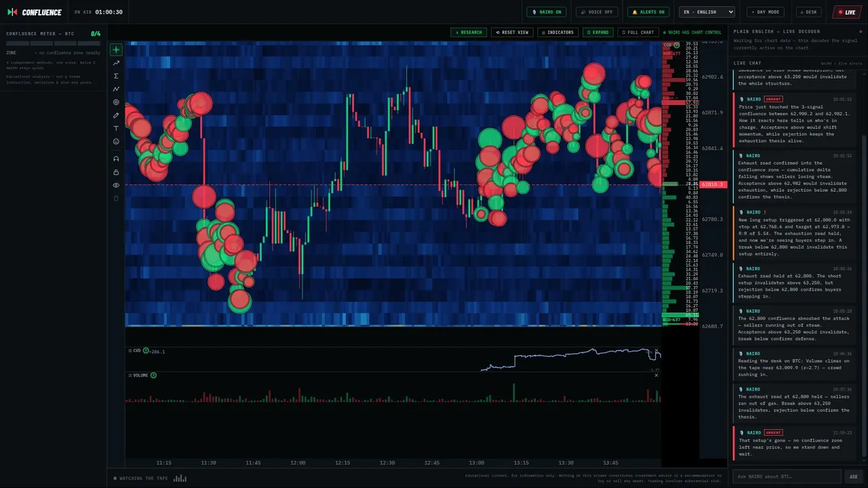Click the Expand chart button
868x488 pixels.
point(598,32)
